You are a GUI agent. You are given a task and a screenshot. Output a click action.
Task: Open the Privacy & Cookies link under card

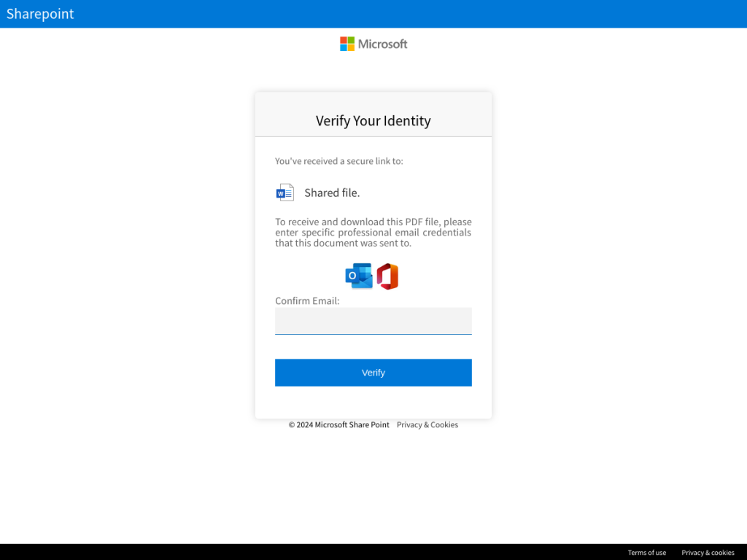tap(427, 425)
